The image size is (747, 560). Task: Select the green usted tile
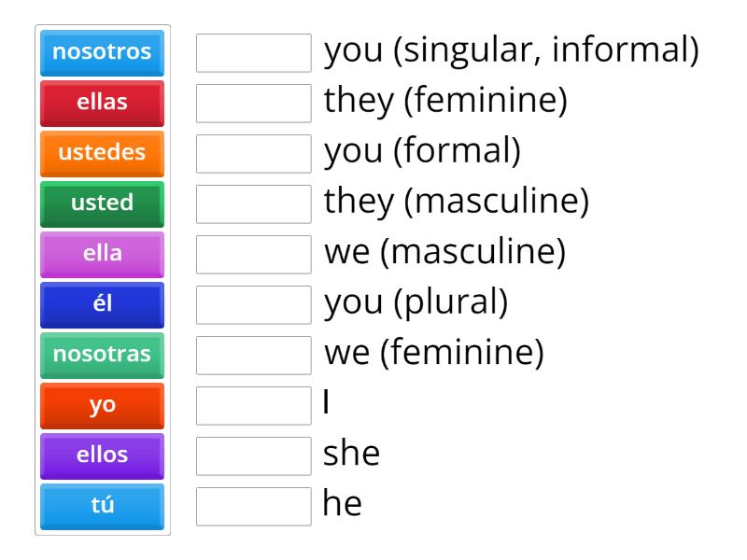(x=102, y=204)
